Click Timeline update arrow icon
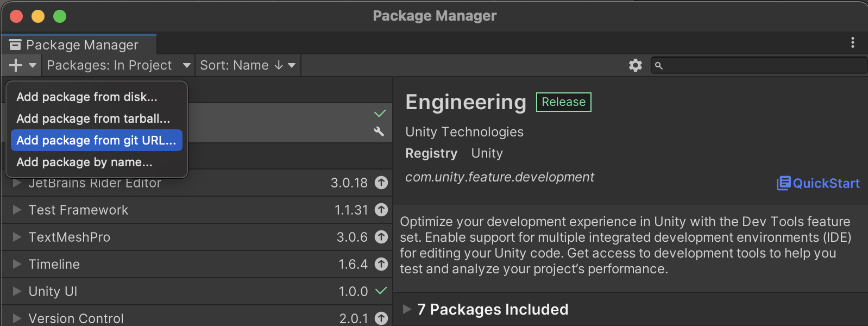The width and height of the screenshot is (868, 326). point(382,264)
